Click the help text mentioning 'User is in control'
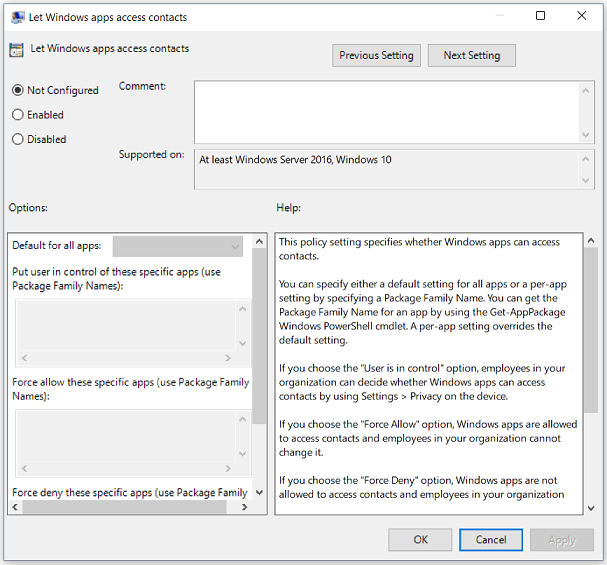The width and height of the screenshot is (607, 565). point(422,382)
